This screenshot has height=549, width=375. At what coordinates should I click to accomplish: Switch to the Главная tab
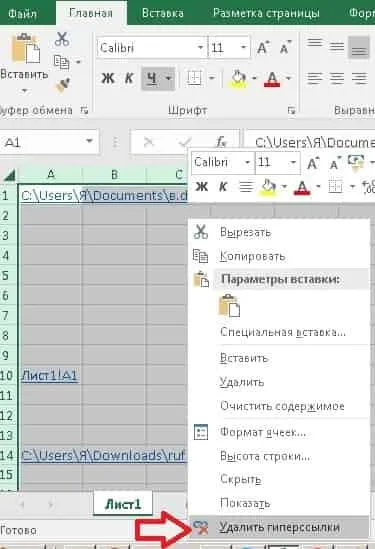(x=91, y=13)
